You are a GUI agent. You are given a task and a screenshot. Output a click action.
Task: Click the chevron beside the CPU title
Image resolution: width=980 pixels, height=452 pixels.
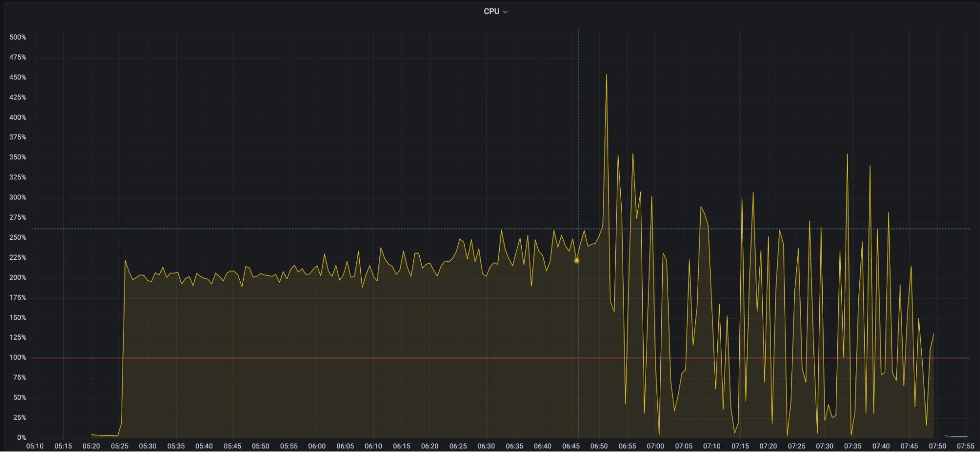point(505,12)
